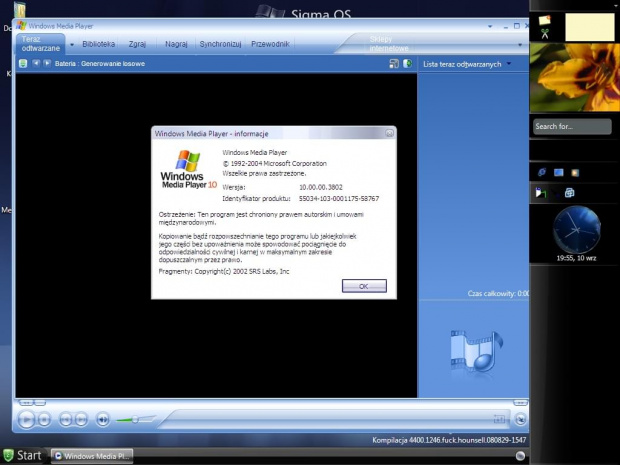Screen dimensions: 620x465
Task: Switch to skin mode button
Action: 521,419
